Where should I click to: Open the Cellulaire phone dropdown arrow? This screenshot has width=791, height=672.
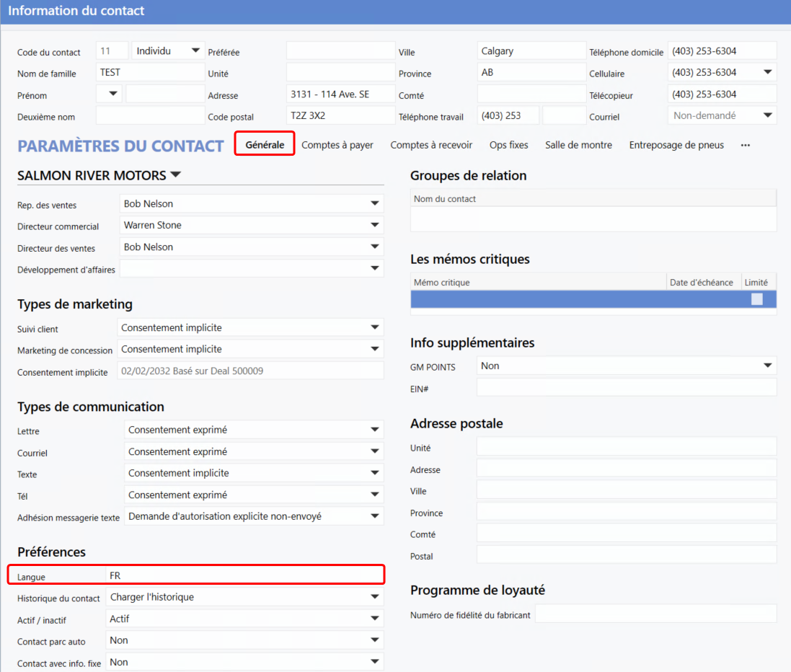(x=767, y=73)
